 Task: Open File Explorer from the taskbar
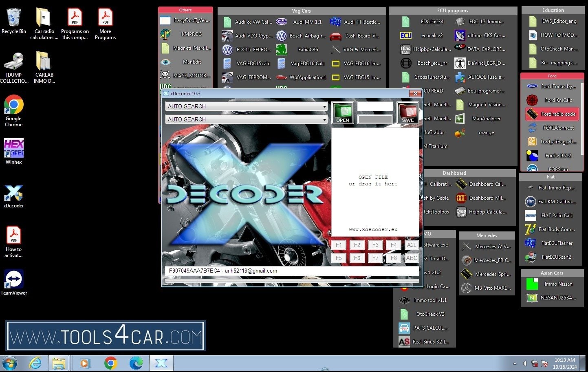tap(59, 363)
